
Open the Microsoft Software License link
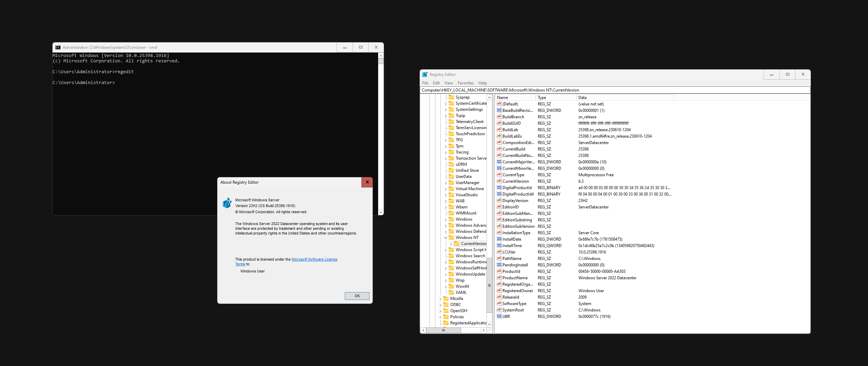pos(314,259)
